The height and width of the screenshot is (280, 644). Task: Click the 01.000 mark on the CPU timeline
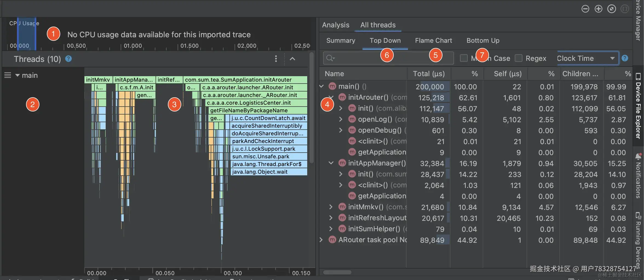(133, 46)
